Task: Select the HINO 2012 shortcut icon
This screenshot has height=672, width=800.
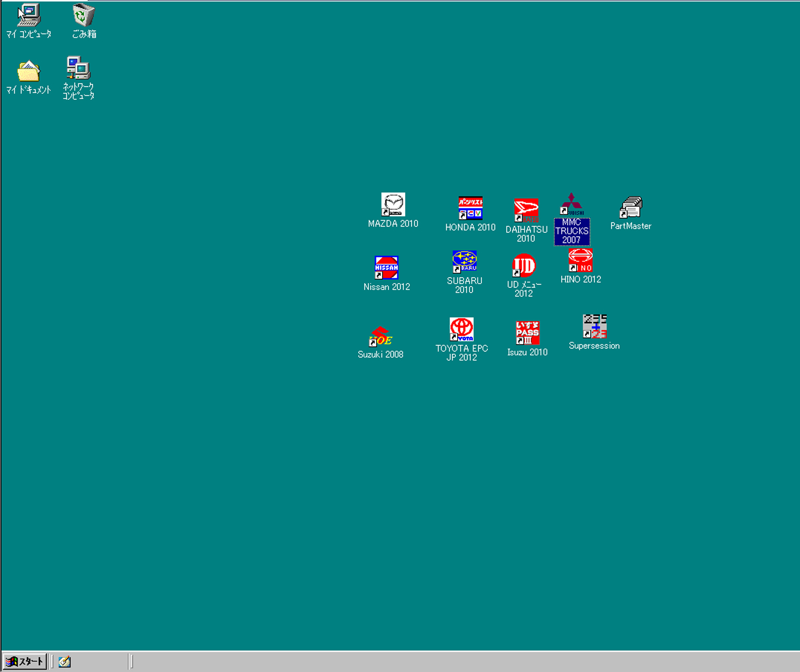Action: point(580,260)
